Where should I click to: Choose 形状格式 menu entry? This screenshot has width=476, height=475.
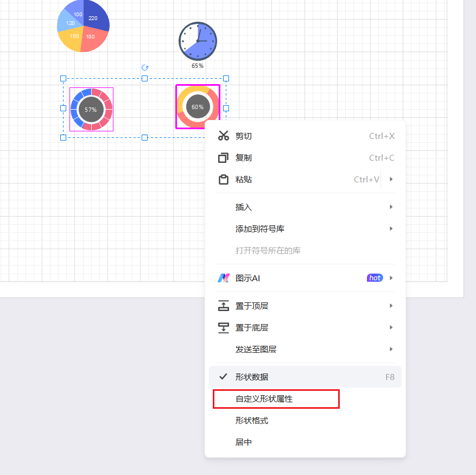pyautogui.click(x=252, y=421)
